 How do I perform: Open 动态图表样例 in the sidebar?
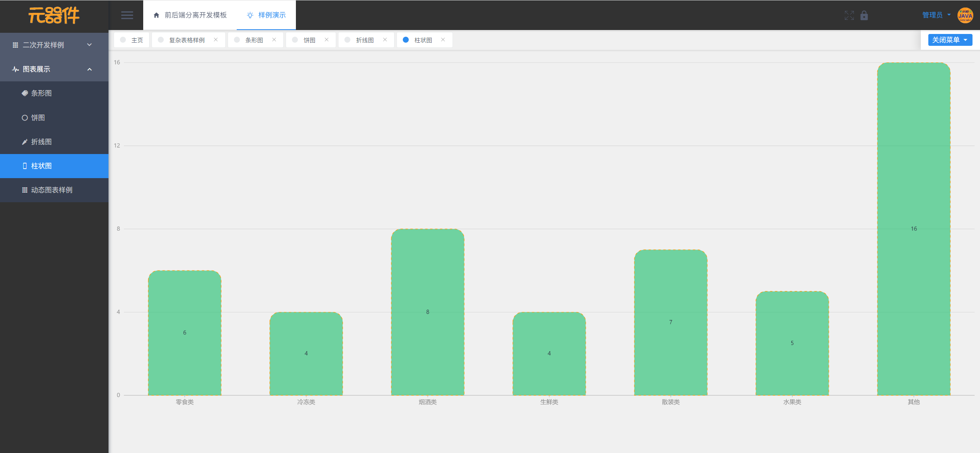coord(51,190)
